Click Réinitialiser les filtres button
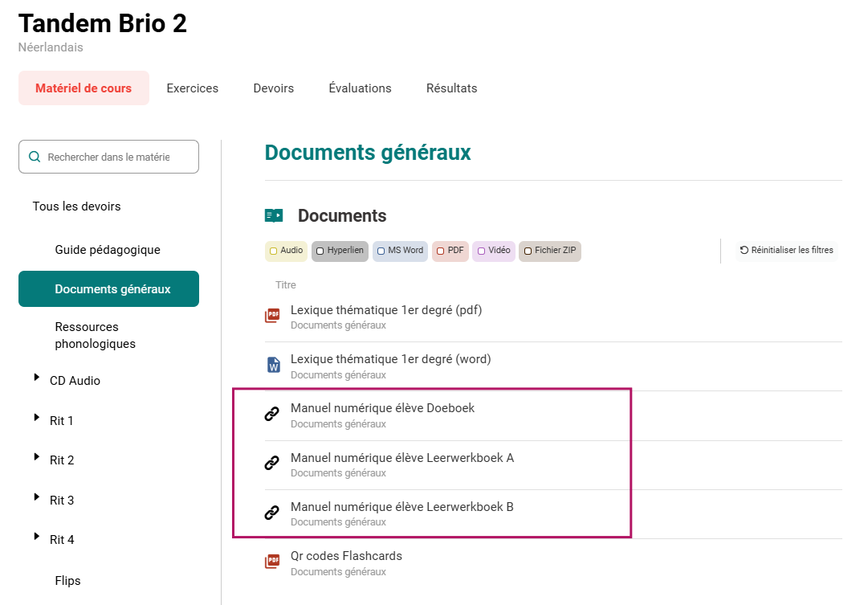Image resolution: width=868 pixels, height=605 pixels. point(787,251)
